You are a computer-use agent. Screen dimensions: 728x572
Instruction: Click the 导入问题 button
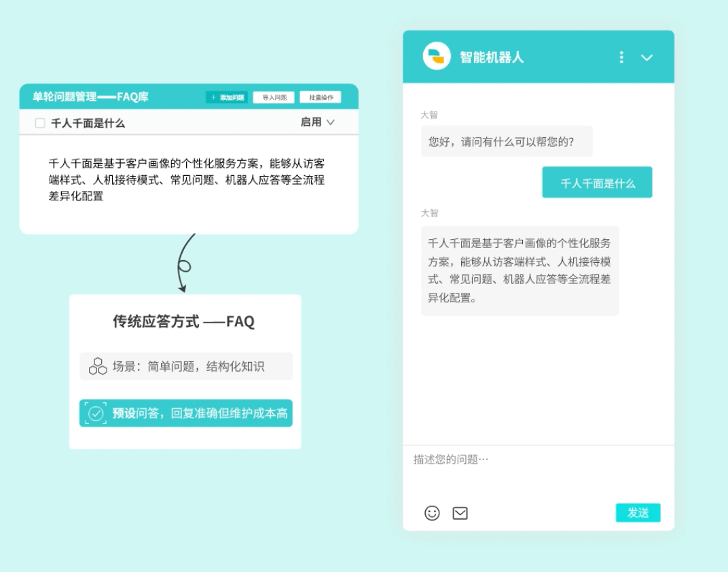pos(274,97)
